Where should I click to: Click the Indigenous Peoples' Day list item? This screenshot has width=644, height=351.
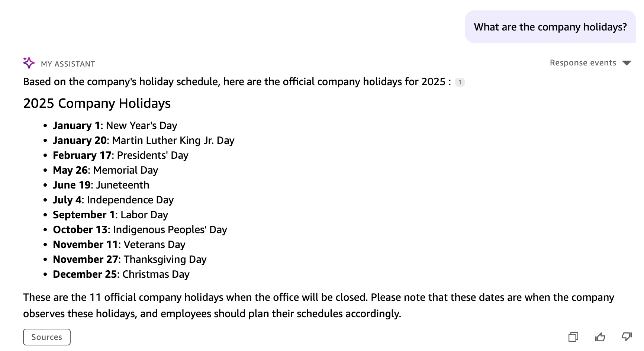tap(140, 230)
